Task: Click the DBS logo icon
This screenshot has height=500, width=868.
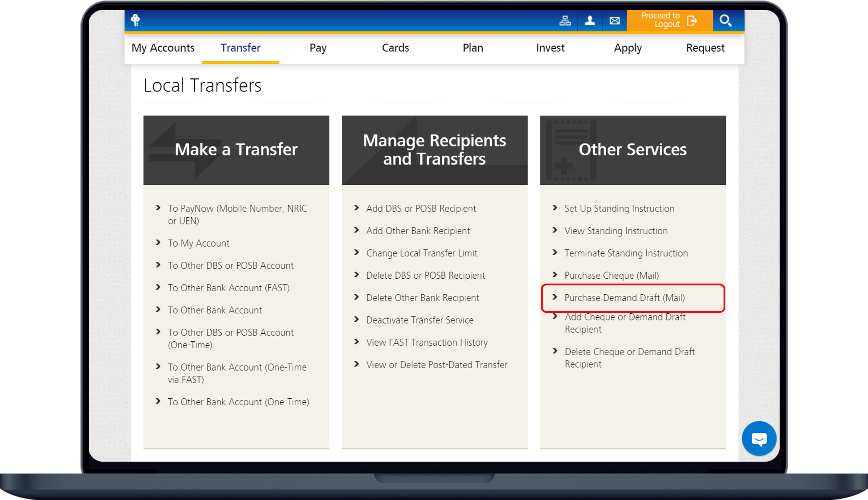Action: [136, 20]
